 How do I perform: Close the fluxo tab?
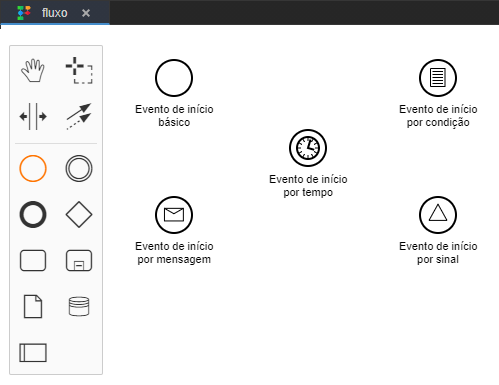tap(86, 13)
